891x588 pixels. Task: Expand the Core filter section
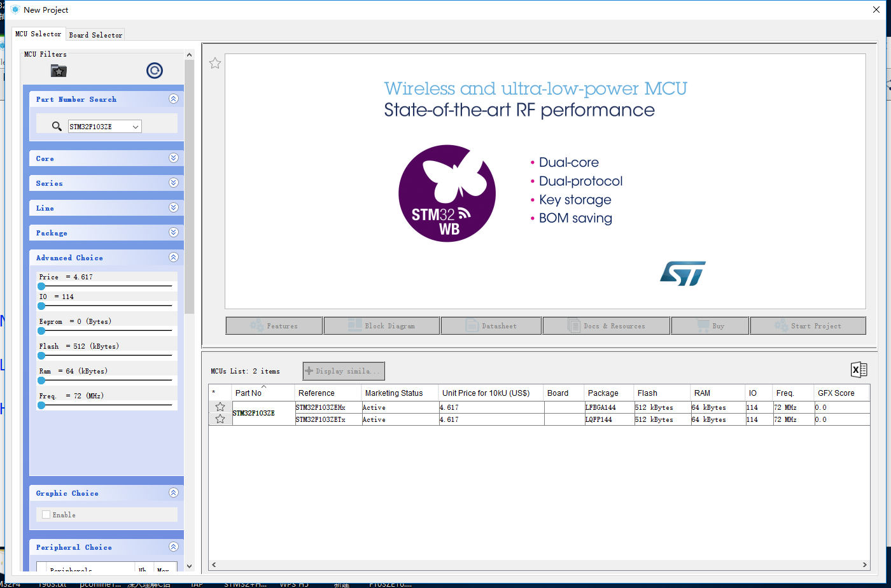[x=173, y=158]
